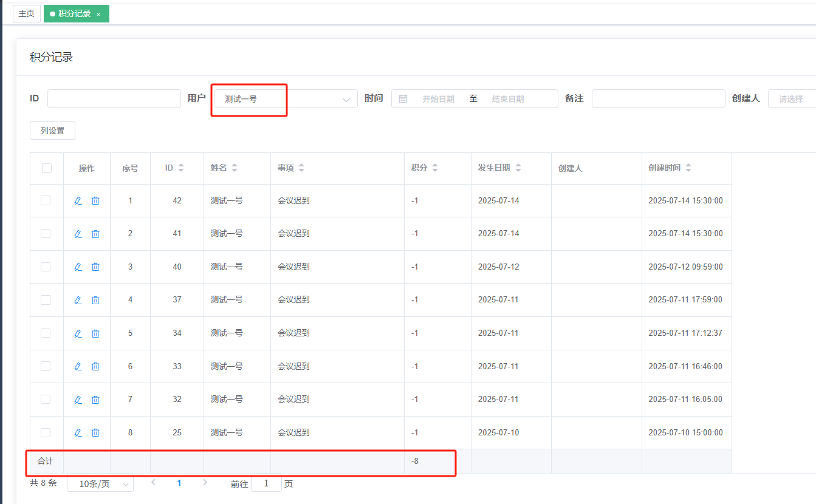This screenshot has width=816, height=504.
Task: Check the row with ID 34
Action: (46, 333)
